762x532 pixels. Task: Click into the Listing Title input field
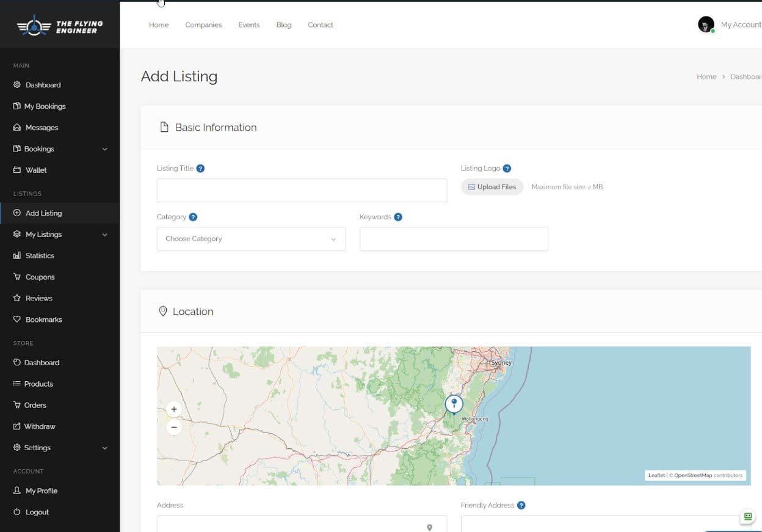[x=302, y=191]
